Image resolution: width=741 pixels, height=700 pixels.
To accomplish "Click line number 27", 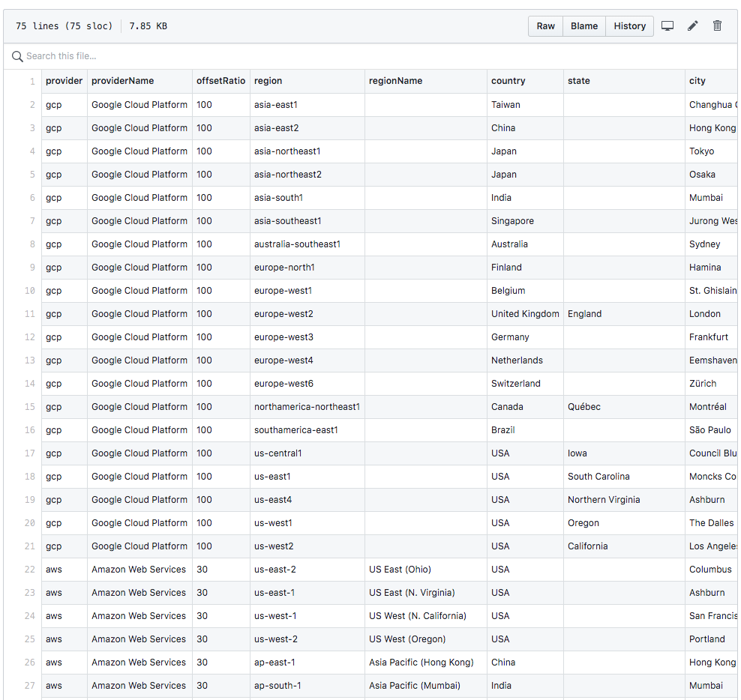I will pos(30,686).
